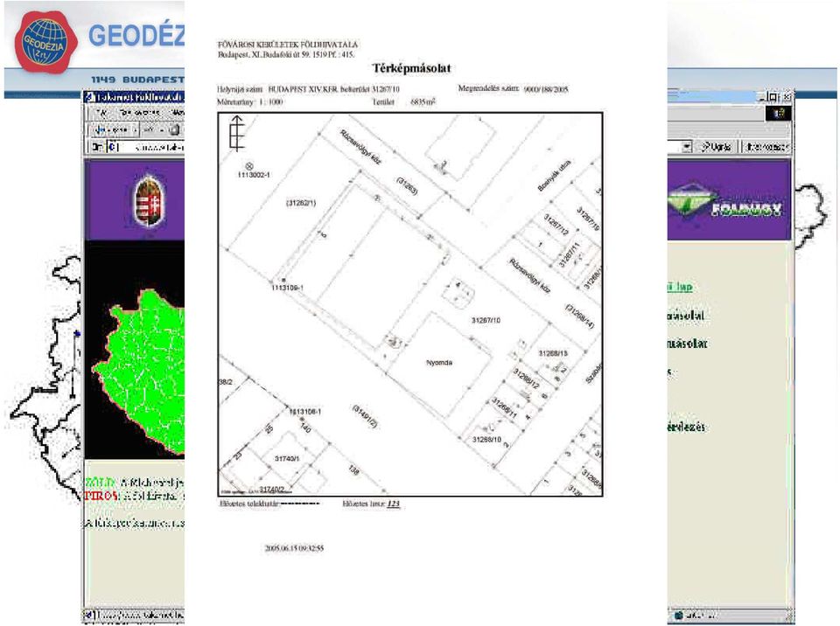Screen dimensions: 840x626
Task: Click the 'Nyomda' building label
Action: click(x=439, y=363)
